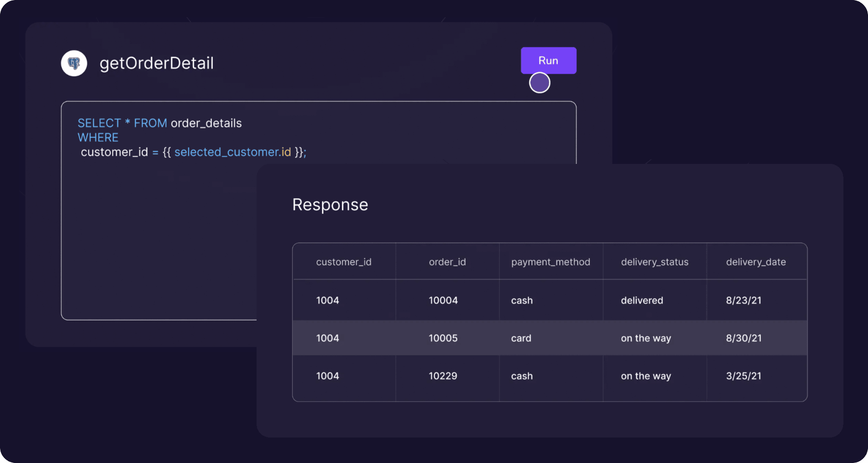Click the delivery_date column header
The height and width of the screenshot is (463, 868).
[756, 262]
